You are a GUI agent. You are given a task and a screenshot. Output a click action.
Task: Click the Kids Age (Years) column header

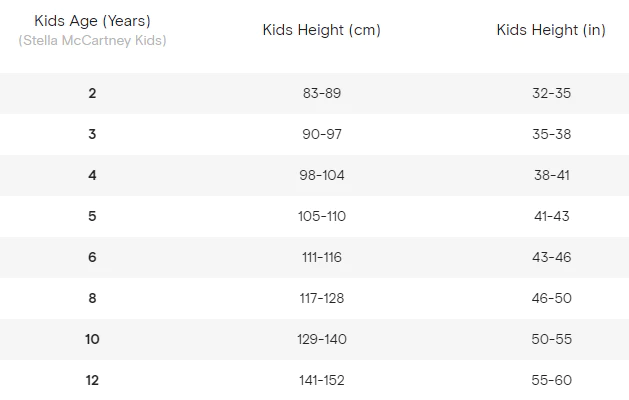pyautogui.click(x=92, y=21)
